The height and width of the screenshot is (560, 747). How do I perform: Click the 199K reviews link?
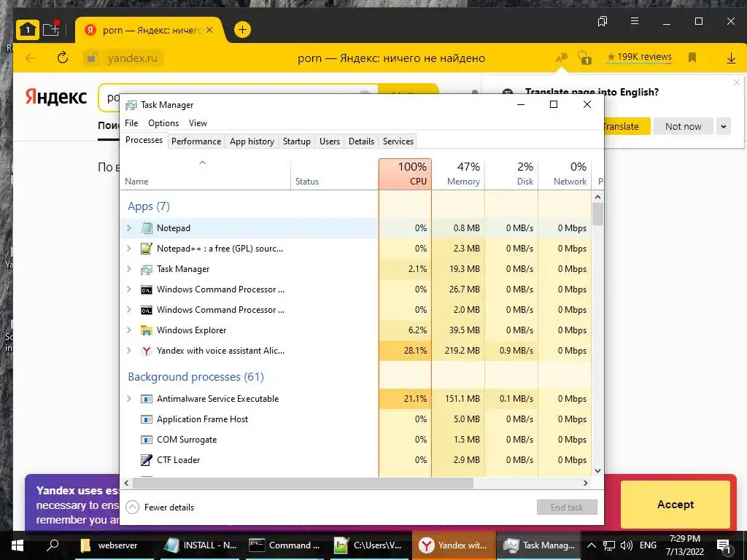(x=639, y=57)
